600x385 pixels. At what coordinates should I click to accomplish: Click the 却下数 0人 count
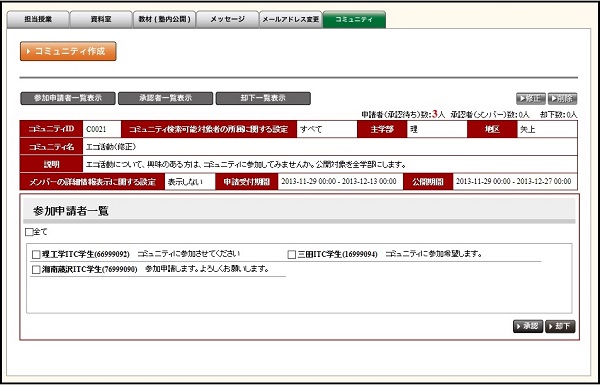[558, 114]
